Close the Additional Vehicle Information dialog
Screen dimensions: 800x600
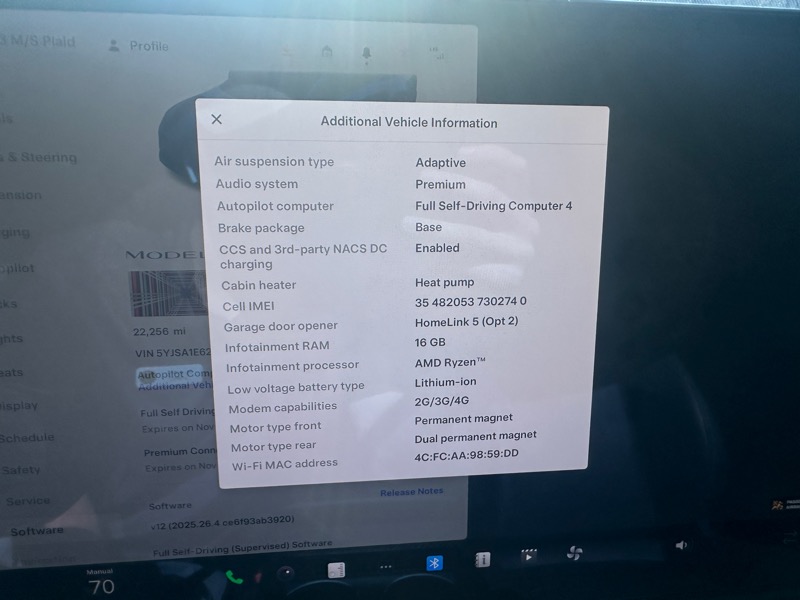(216, 120)
